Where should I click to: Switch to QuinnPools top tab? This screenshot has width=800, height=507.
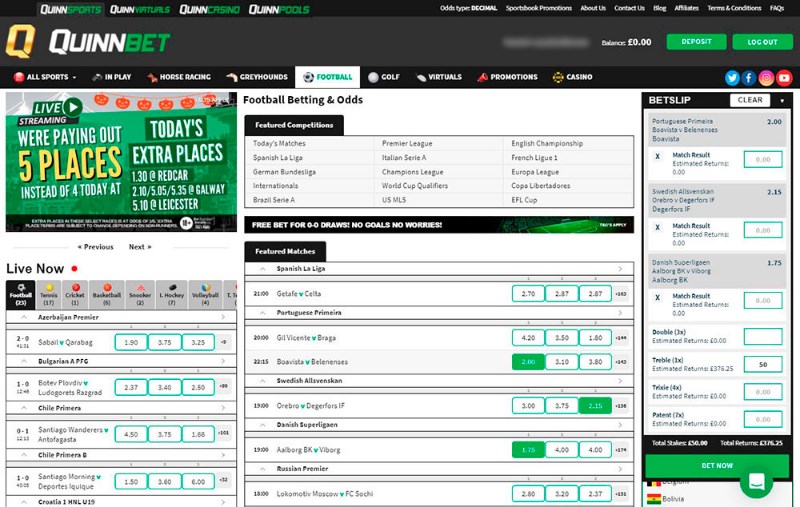pyautogui.click(x=279, y=9)
